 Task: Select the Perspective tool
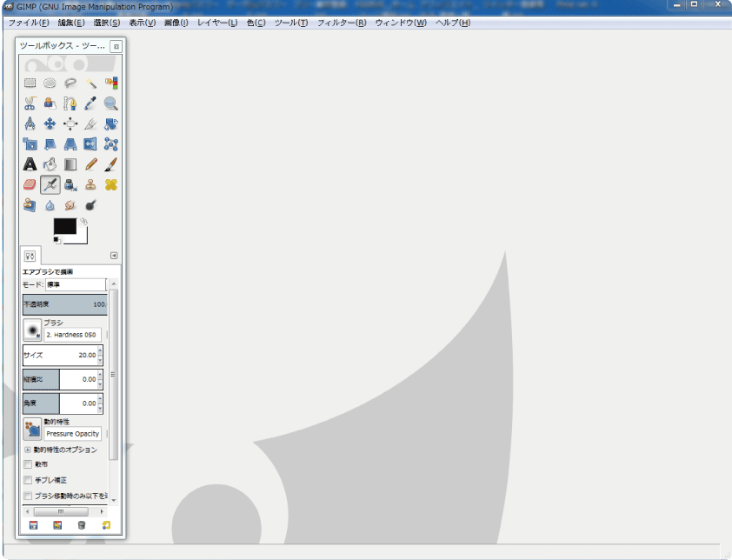(x=70, y=144)
